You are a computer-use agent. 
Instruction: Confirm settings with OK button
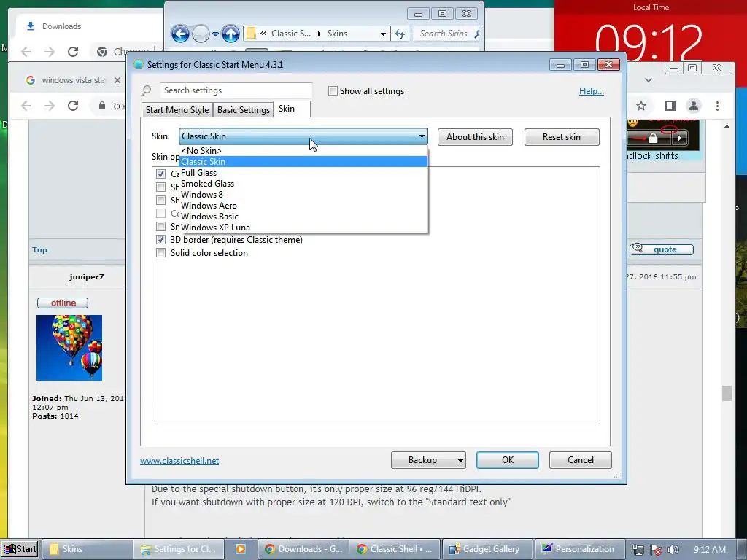(508, 460)
